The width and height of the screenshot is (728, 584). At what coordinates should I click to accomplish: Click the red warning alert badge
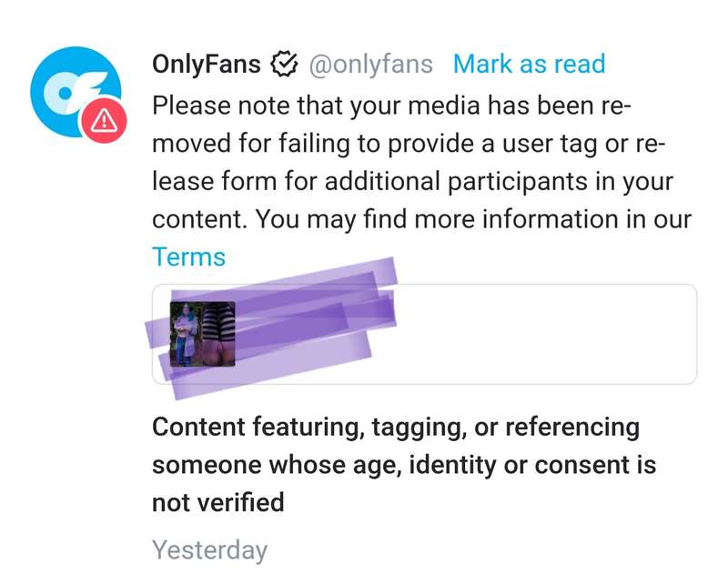click(105, 117)
